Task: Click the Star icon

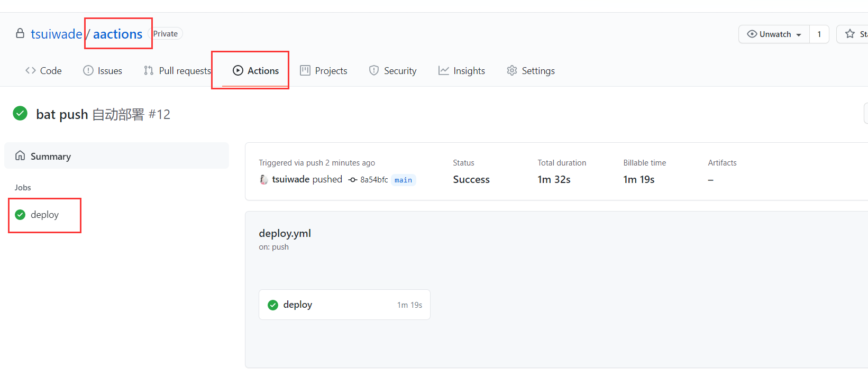Action: 850,34
